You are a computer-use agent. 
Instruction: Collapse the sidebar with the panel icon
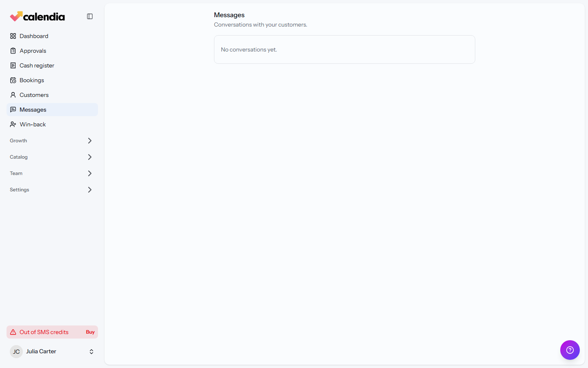pyautogui.click(x=90, y=16)
